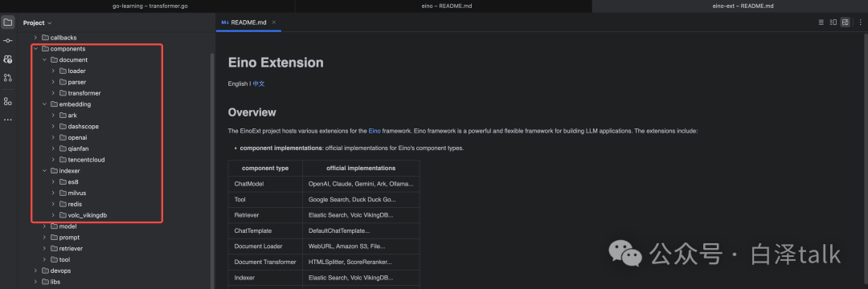Click the Document Transformer table cell
This screenshot has height=289, width=868.
[x=265, y=262]
